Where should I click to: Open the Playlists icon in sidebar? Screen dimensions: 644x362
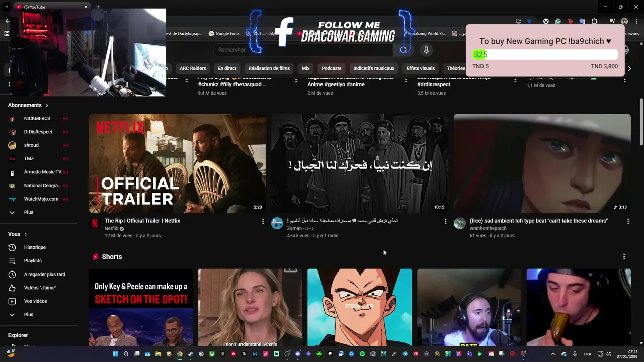[x=12, y=261]
